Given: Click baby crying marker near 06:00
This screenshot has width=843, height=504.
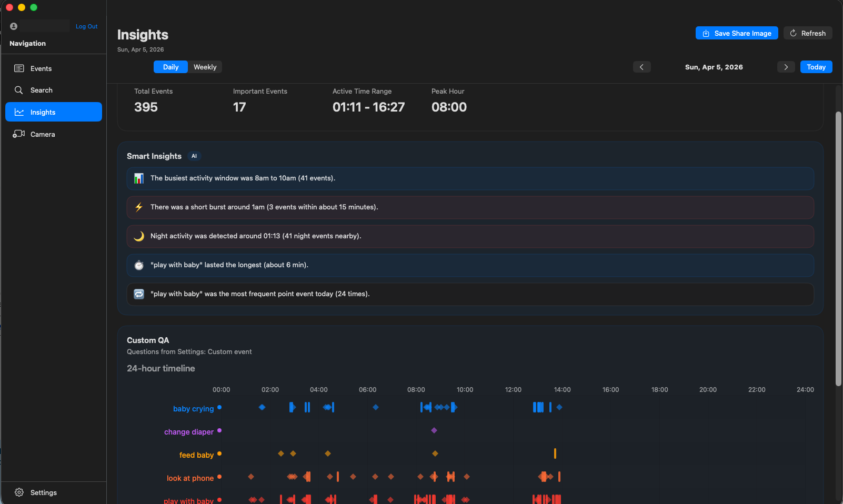Looking at the screenshot, I should [376, 407].
